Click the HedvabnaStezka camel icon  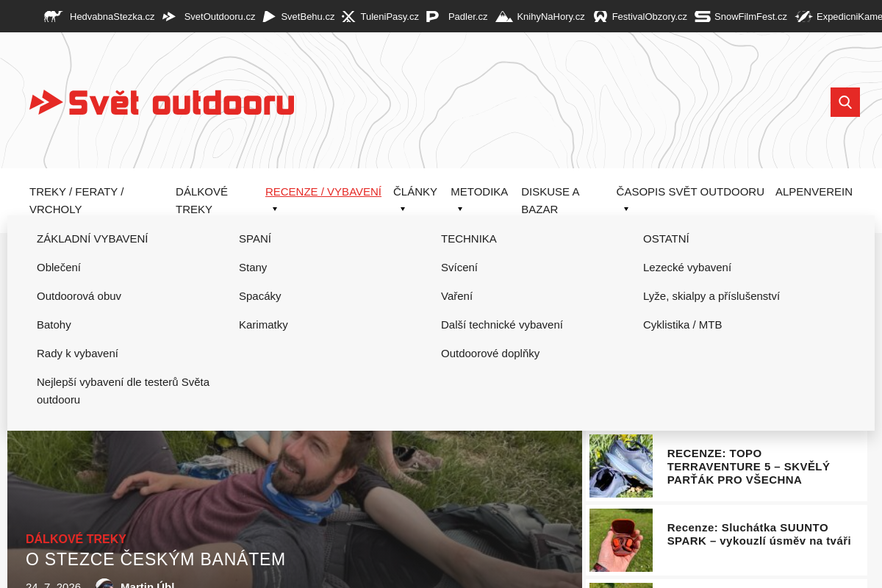(x=53, y=16)
